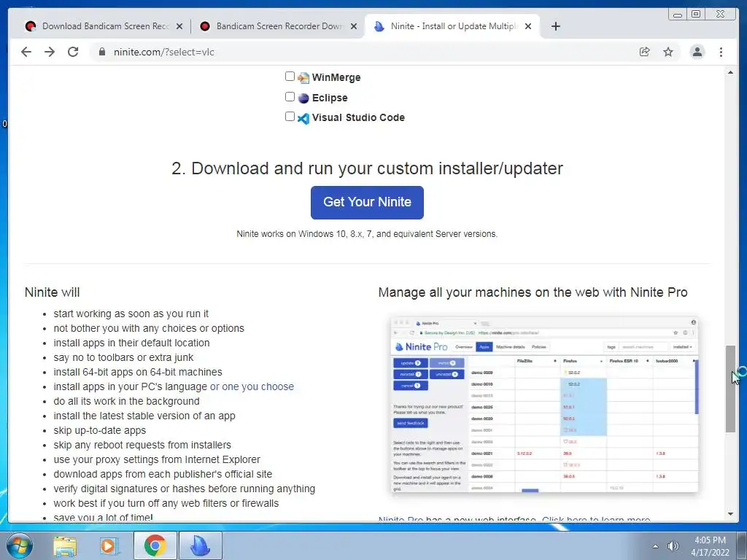Click the Eclipse app icon

coord(303,98)
